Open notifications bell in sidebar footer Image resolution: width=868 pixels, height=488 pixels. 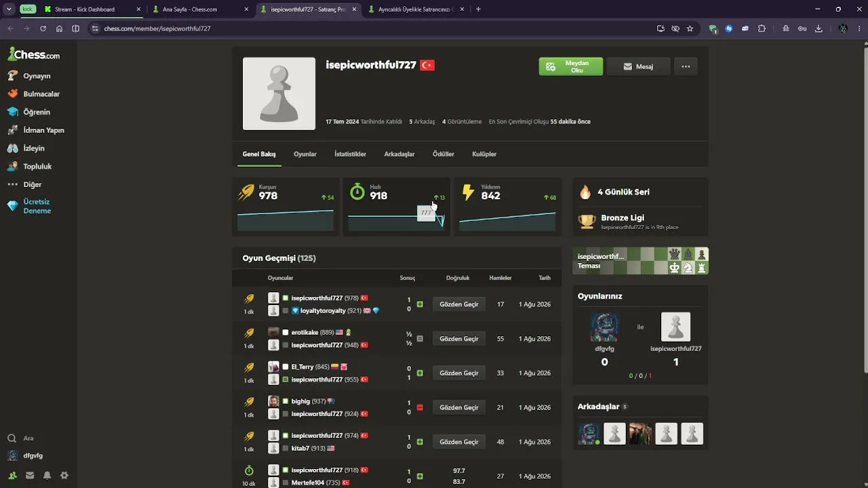[x=47, y=476]
